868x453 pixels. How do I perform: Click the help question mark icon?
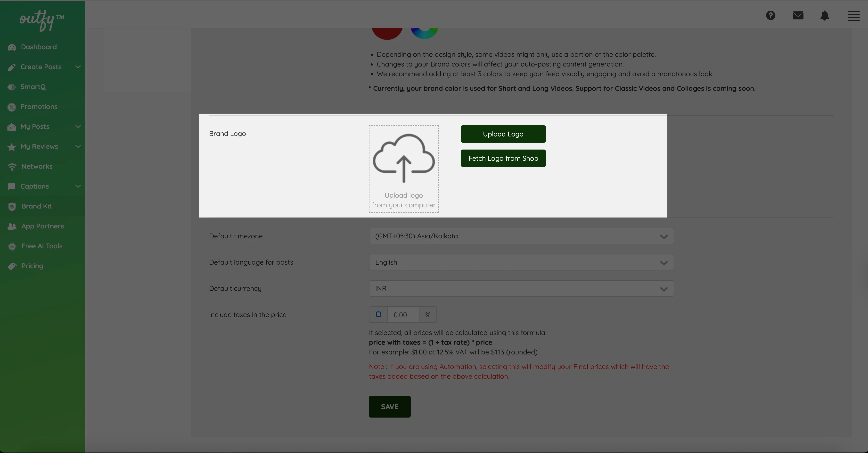point(770,16)
